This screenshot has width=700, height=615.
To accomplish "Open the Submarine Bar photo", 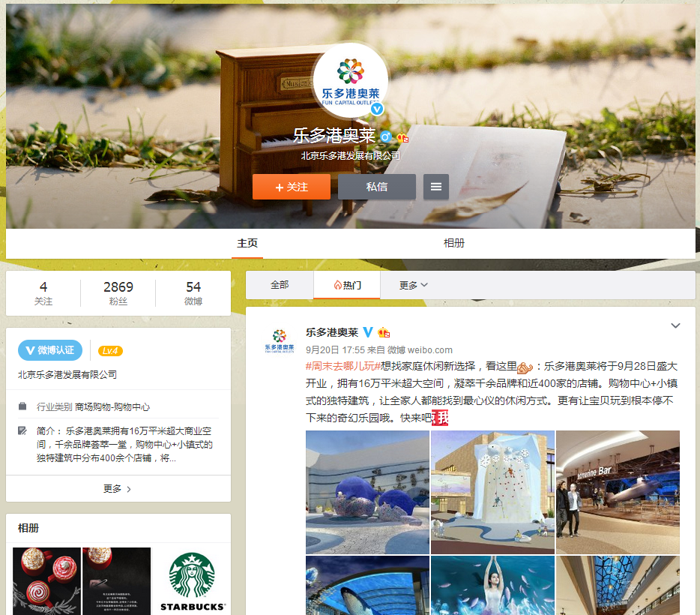I will point(618,492).
